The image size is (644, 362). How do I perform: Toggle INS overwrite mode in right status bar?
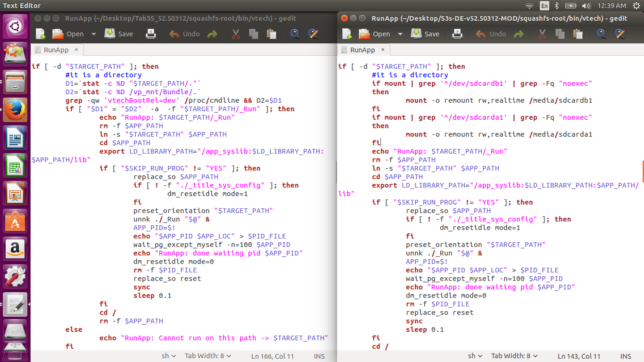tap(626, 356)
